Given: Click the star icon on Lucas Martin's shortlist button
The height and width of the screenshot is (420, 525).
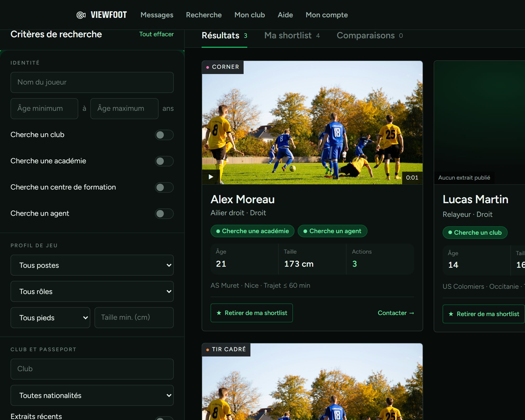Looking at the screenshot, I should (x=451, y=314).
